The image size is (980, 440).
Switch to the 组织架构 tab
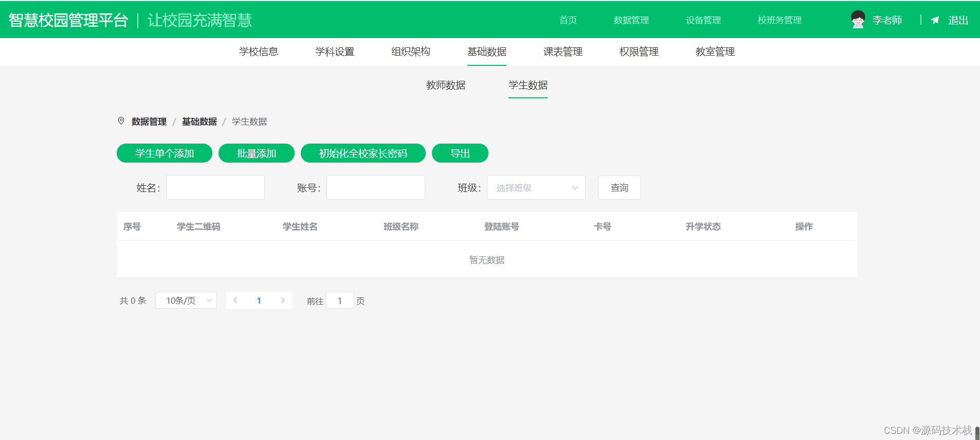pos(411,51)
